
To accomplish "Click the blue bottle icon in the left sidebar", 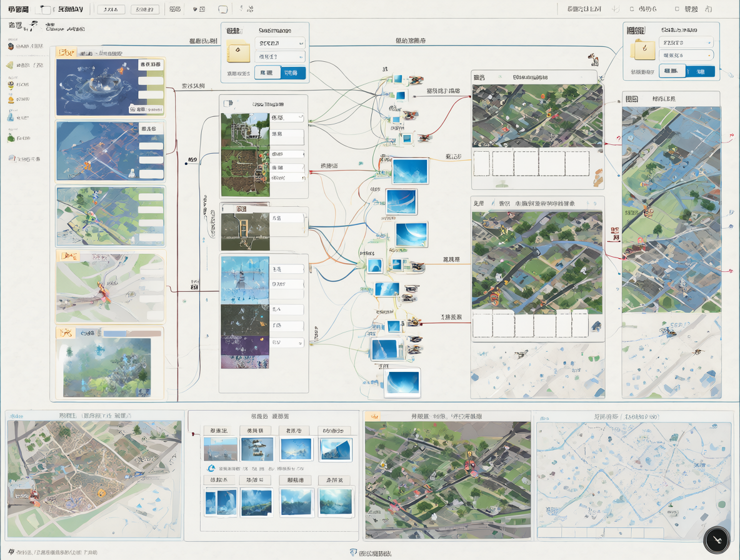I will coord(11,116).
